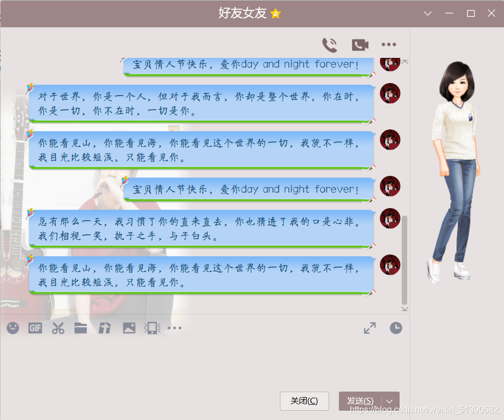Click the 发送(S) button

pyautogui.click(x=360, y=401)
